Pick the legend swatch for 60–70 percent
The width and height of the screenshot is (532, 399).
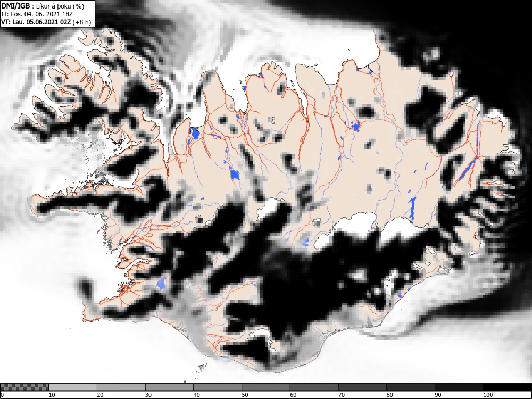(x=314, y=387)
